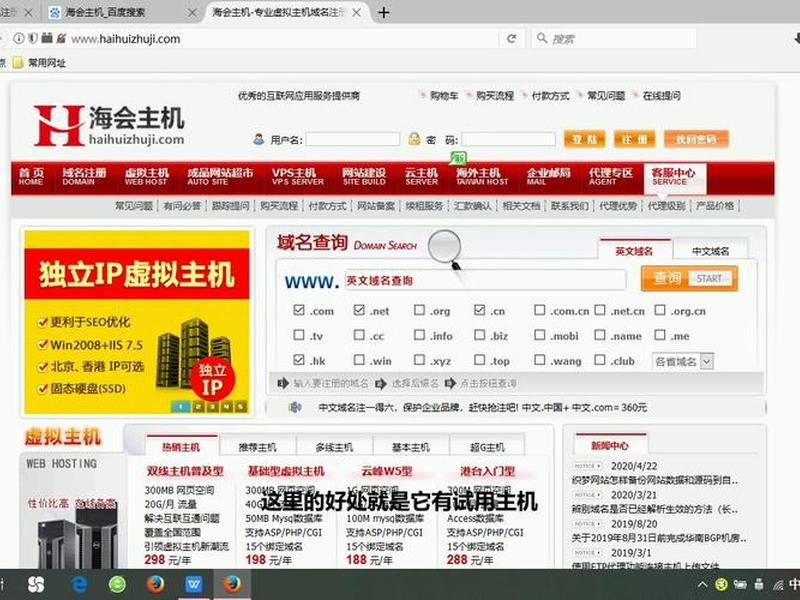This screenshot has height=600, width=800.
Task: Click the 查询 START search button
Action: 689,278
